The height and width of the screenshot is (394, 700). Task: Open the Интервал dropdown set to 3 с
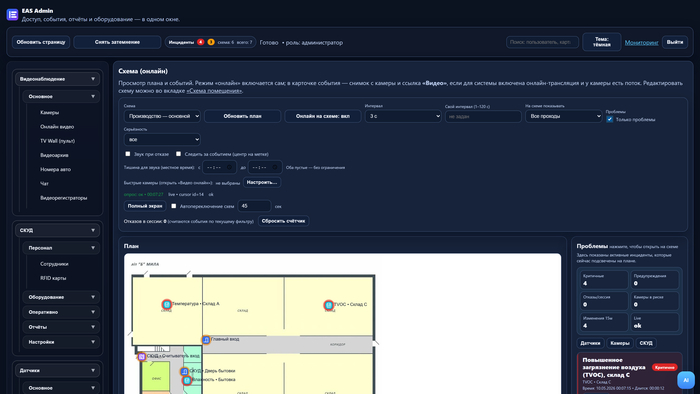tap(403, 116)
